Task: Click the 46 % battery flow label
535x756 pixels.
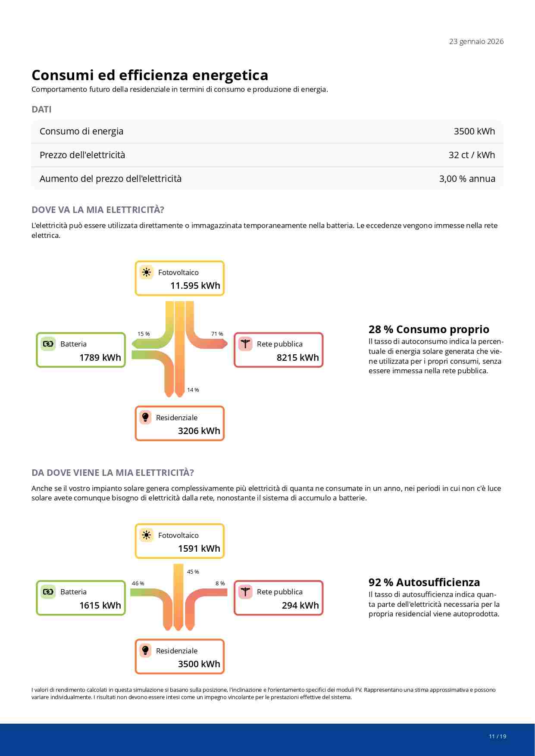Action: 138,584
